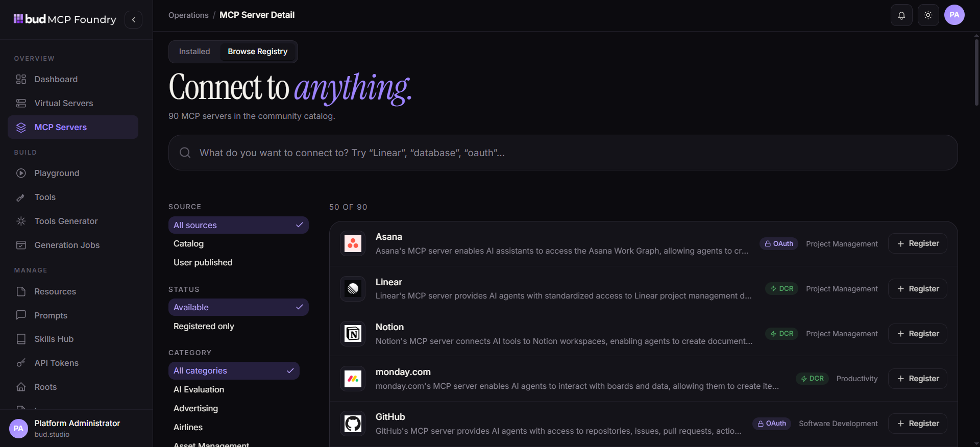This screenshot has height=447, width=980.
Task: Go to Virtual Servers
Action: [73, 103]
